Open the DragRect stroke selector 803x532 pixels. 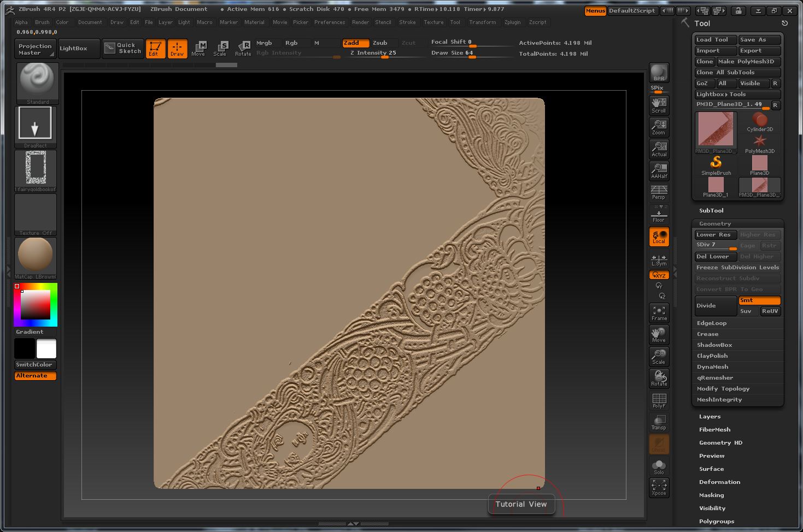(36, 127)
